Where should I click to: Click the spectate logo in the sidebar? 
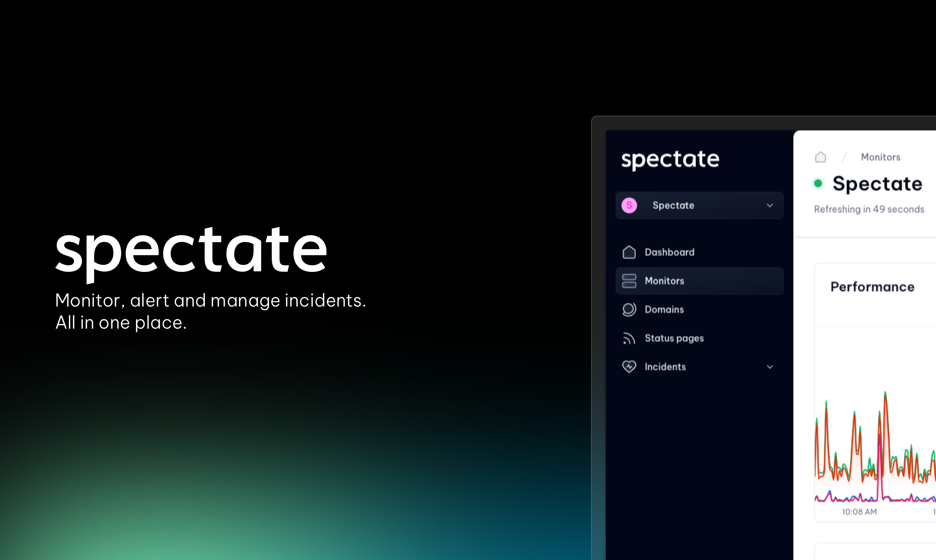click(x=670, y=160)
